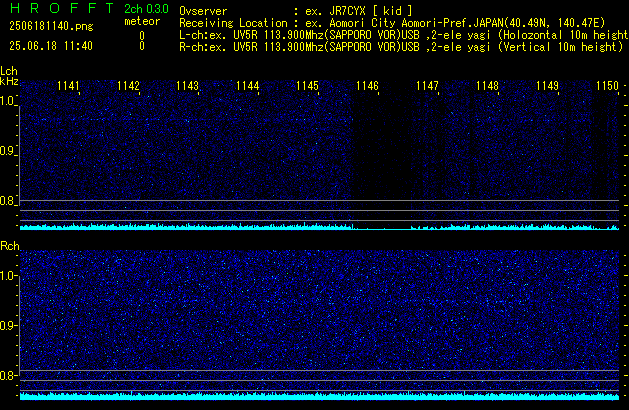The image size is (629, 410).
Task: Click the 'meteor' count label
Action: click(x=142, y=21)
